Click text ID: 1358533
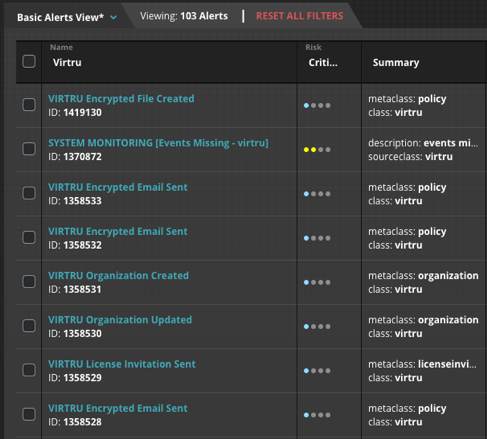The width and height of the screenshot is (487, 439). pos(75,201)
